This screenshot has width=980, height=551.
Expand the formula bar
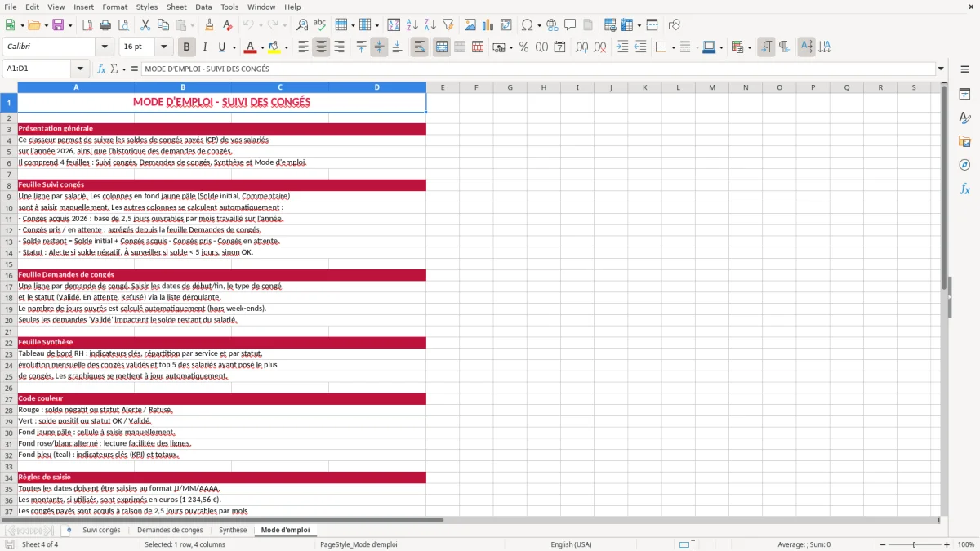point(942,69)
